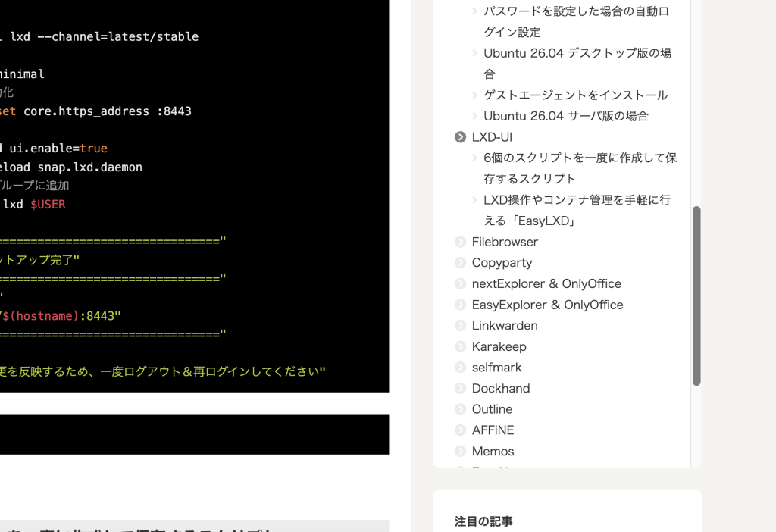This screenshot has height=532, width=776.
Task: Click the bullet icon next to Memos
Action: 460,452
